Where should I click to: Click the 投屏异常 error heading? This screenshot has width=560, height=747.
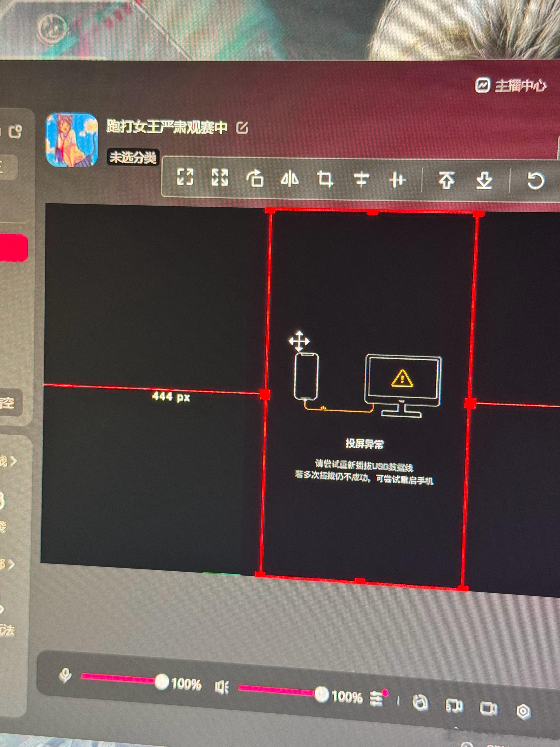pos(365,444)
